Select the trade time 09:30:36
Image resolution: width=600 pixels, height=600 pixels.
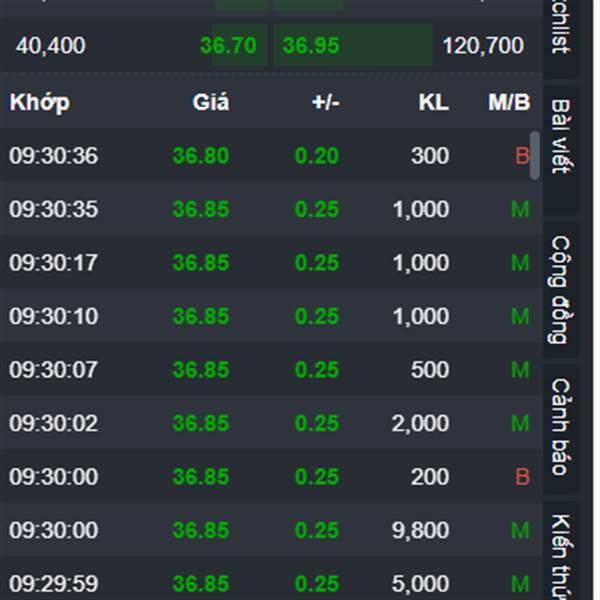[54, 156]
